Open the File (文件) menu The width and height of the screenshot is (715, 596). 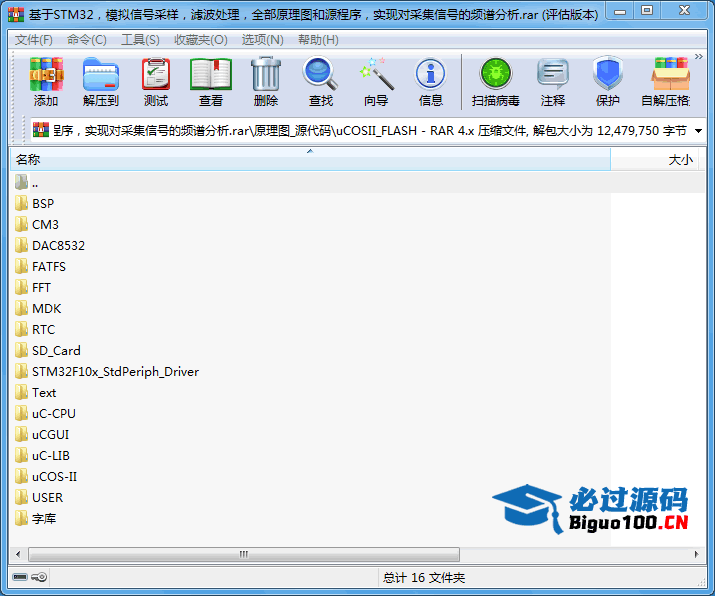pos(33,40)
